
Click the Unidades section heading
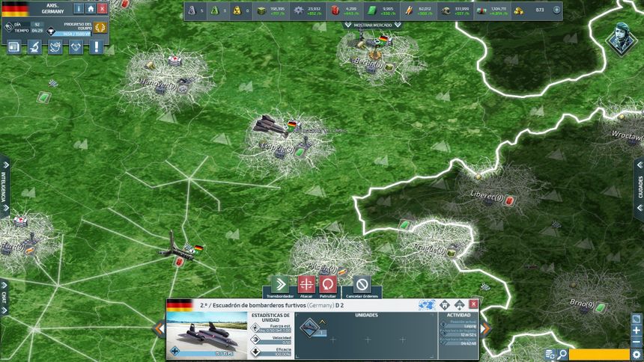(x=366, y=315)
